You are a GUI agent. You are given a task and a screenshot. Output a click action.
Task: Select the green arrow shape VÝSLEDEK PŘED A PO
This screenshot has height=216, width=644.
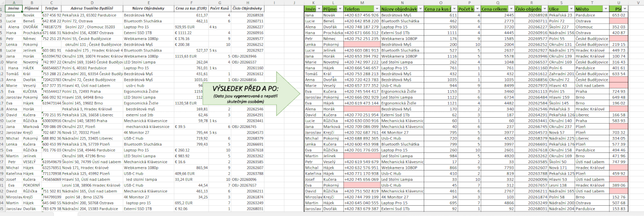247,91
